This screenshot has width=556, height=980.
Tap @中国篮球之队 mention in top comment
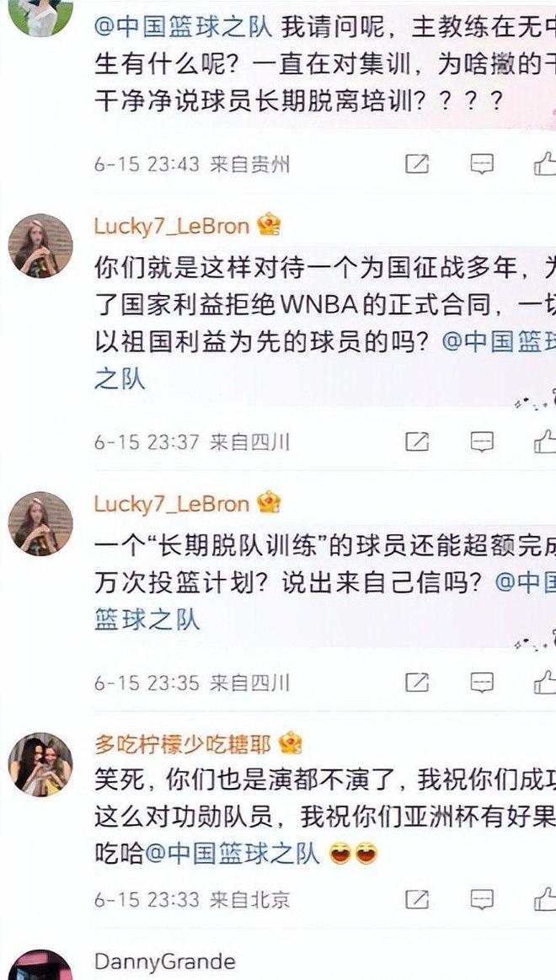click(x=183, y=28)
